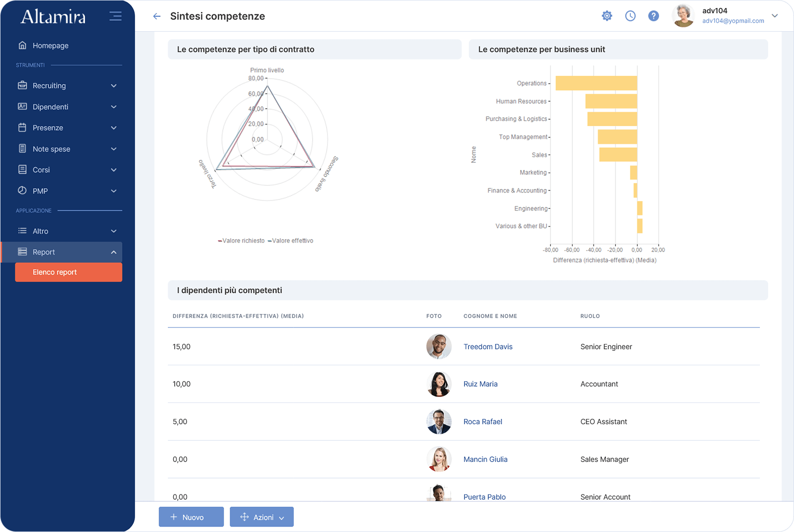Click the back arrow beside Sintesi competenze

pos(157,16)
